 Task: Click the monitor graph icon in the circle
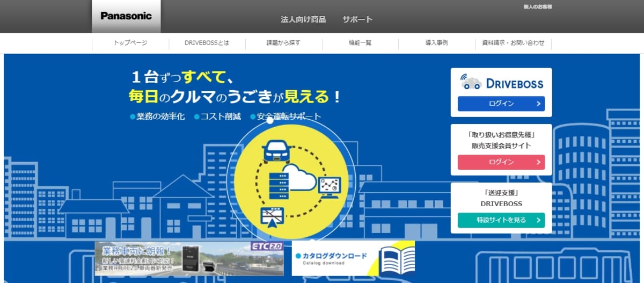click(x=328, y=186)
